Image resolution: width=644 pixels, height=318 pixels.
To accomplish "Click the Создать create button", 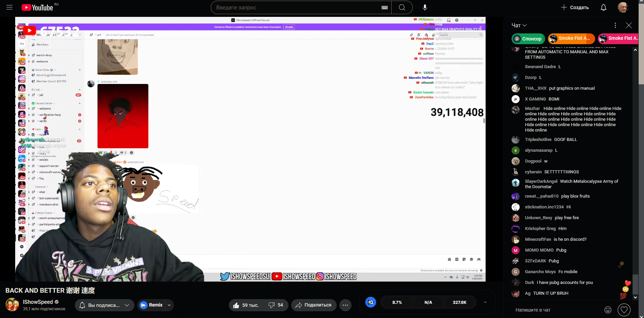I will click(x=575, y=7).
